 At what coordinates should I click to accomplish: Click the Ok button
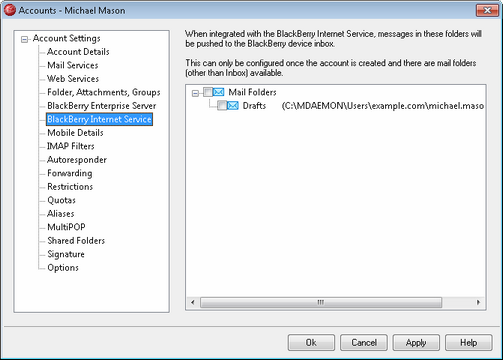point(311,343)
